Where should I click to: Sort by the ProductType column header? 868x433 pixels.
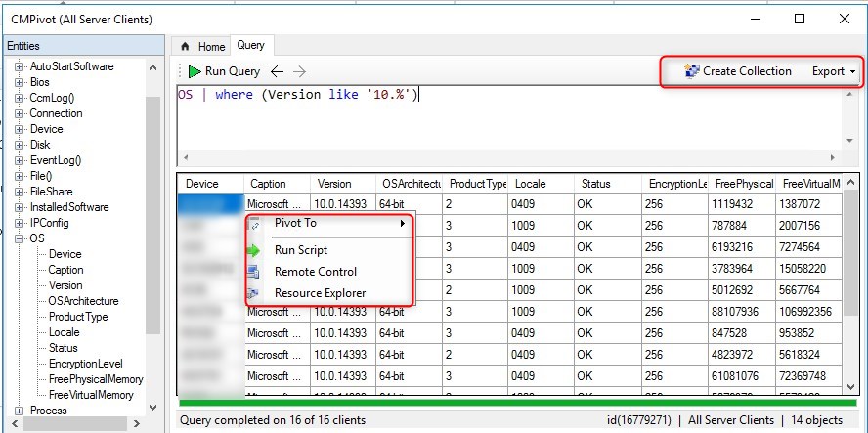coord(475,184)
